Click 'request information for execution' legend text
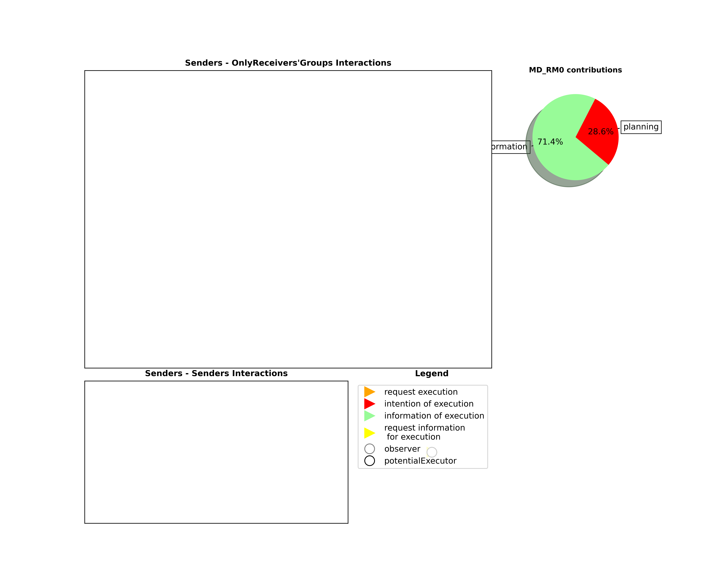The height and width of the screenshot is (588, 706). point(425,432)
